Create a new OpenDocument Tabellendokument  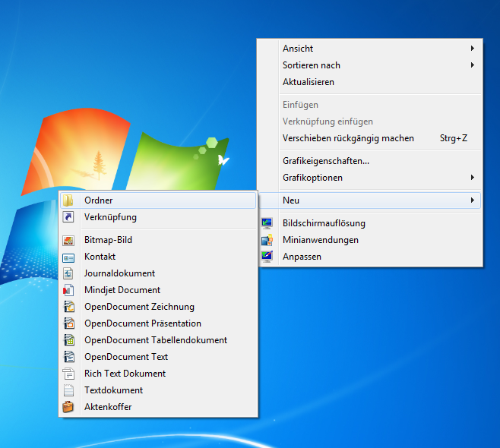156,340
